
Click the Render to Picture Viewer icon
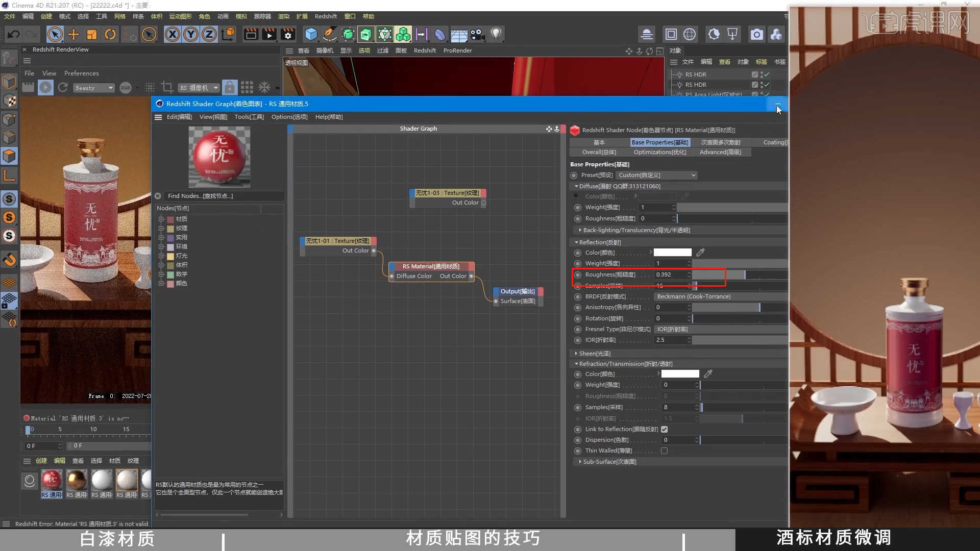tap(269, 34)
